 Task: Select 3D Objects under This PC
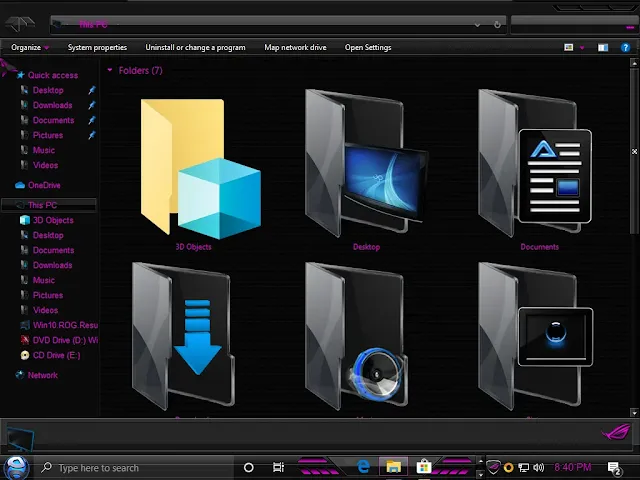53,220
